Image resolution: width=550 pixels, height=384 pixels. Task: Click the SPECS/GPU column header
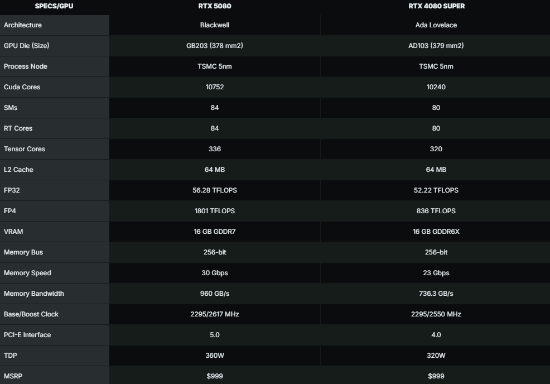pyautogui.click(x=54, y=6)
